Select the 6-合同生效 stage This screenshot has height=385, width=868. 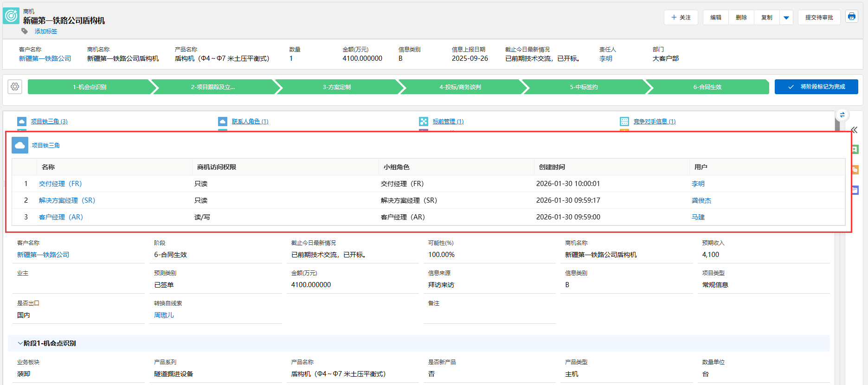(707, 87)
